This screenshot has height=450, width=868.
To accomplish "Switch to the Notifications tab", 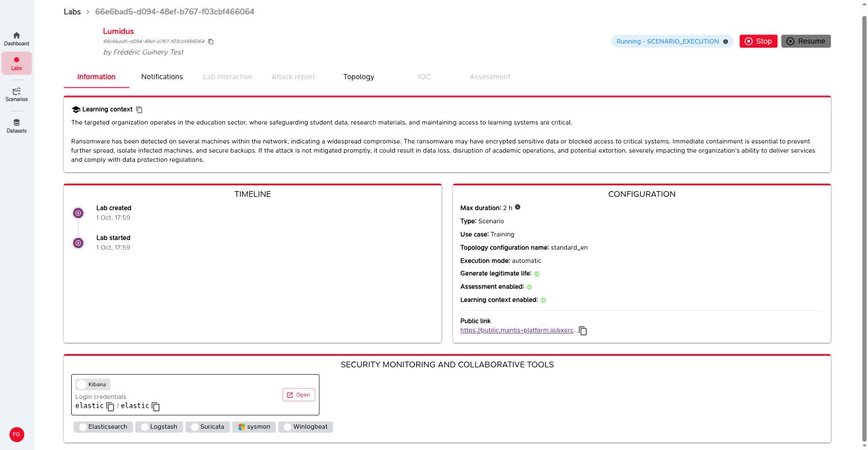I will (162, 77).
